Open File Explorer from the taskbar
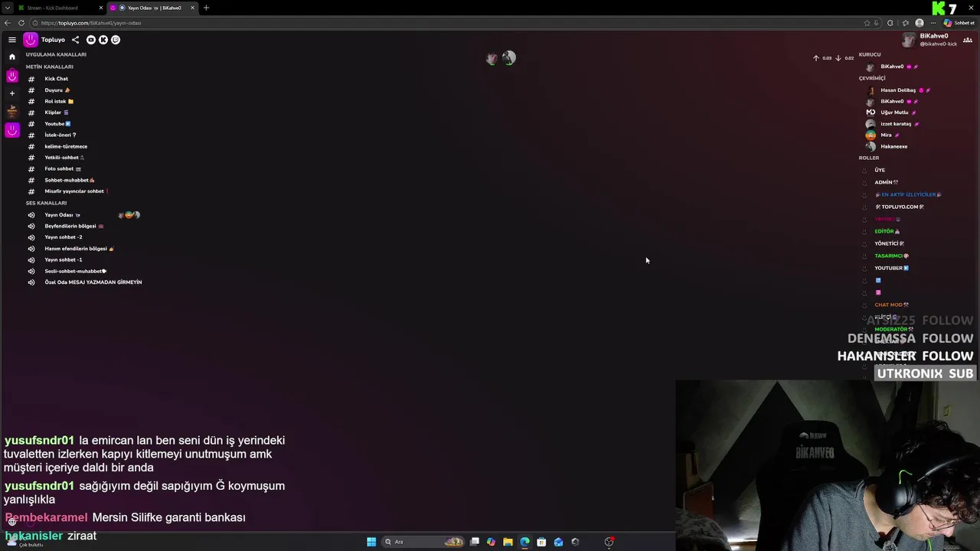 click(508, 542)
